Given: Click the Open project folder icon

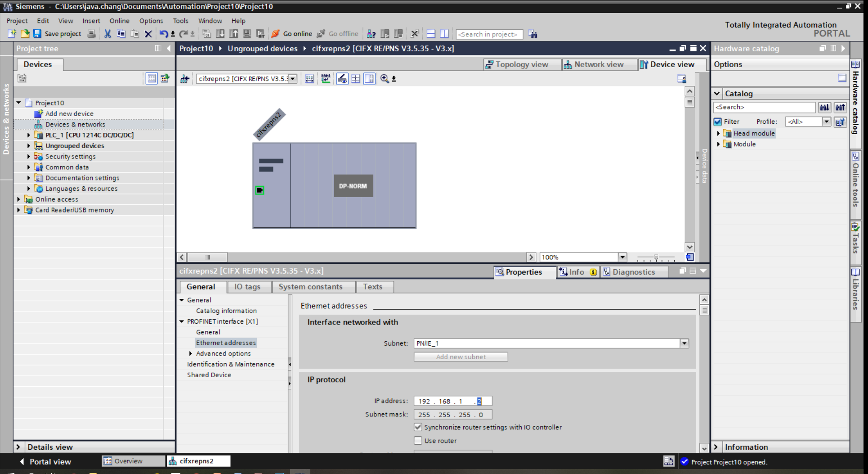Looking at the screenshot, I should [x=25, y=34].
